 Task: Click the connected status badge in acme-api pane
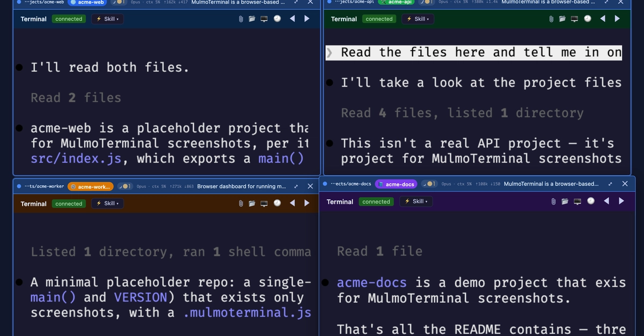pyautogui.click(x=379, y=19)
